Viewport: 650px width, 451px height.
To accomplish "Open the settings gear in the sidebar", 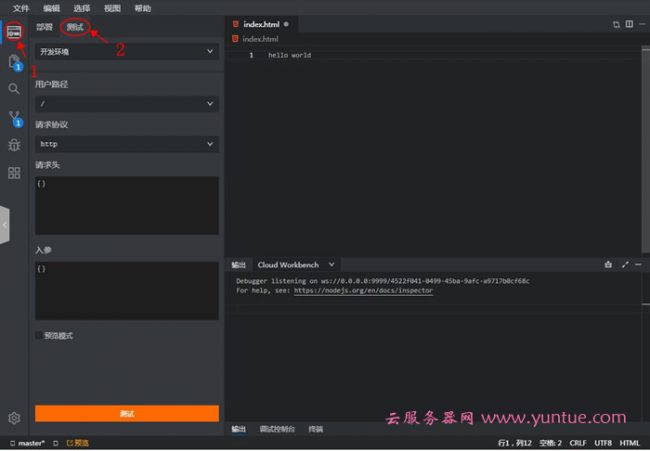I will point(14,418).
